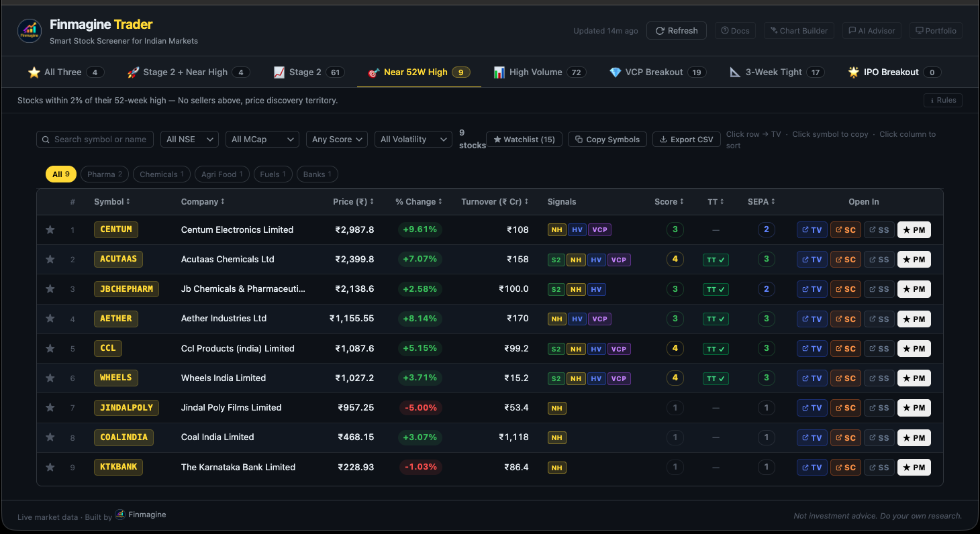Open the All MCap dropdown
980x534 pixels.
pos(262,139)
